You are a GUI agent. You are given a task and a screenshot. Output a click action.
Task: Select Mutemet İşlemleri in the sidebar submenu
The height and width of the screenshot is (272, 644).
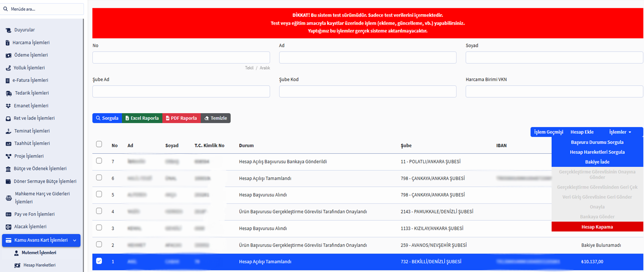coord(38,253)
